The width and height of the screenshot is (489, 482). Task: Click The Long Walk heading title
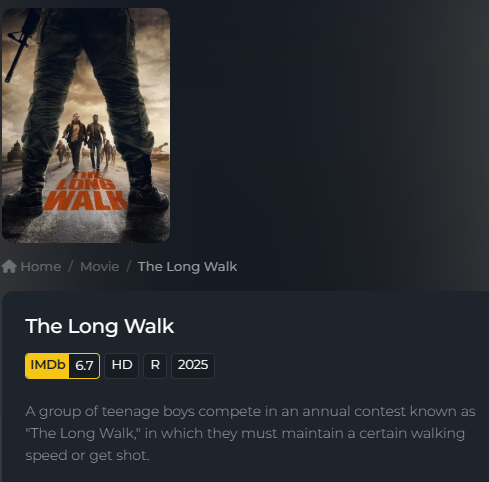click(x=100, y=326)
